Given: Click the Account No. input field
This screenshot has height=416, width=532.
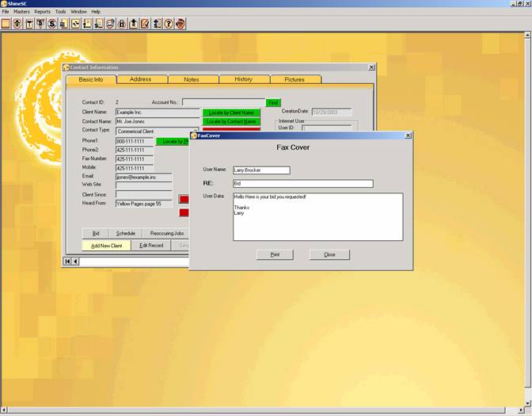Looking at the screenshot, I should [223, 102].
